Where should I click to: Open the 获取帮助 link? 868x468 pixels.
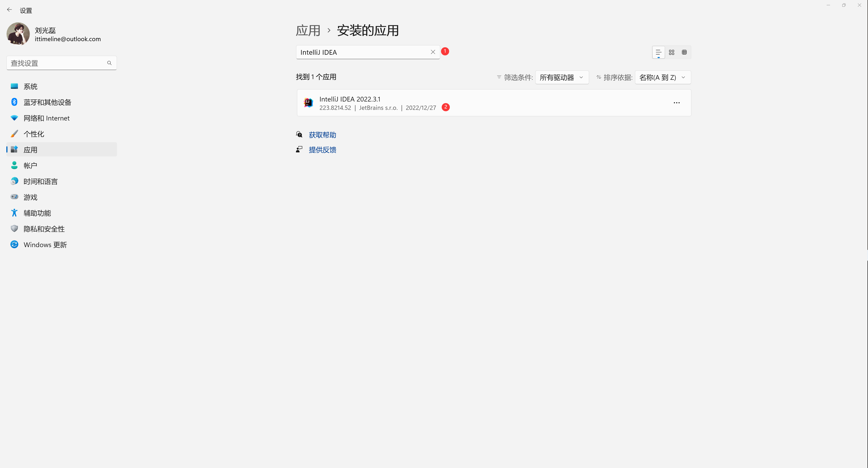(322, 135)
